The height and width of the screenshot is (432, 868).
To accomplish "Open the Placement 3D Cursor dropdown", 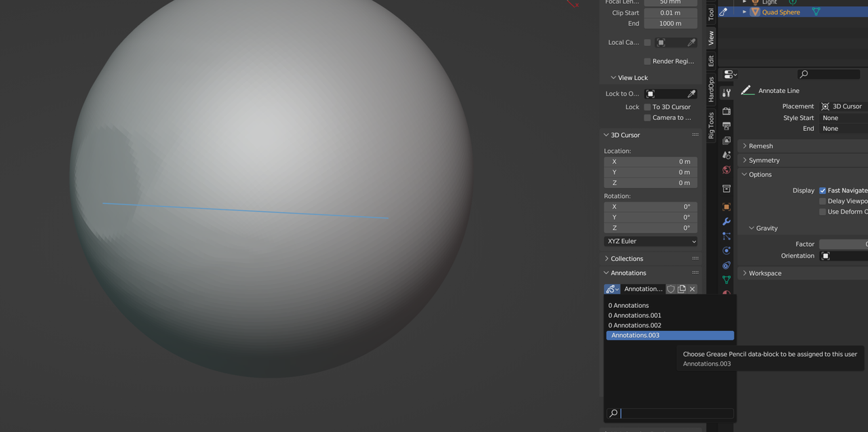I will click(843, 106).
